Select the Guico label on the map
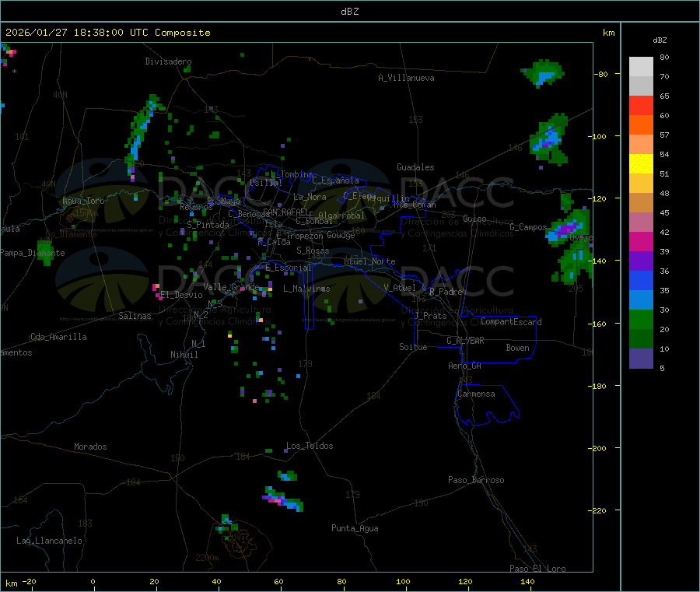This screenshot has width=700, height=592. [474, 219]
